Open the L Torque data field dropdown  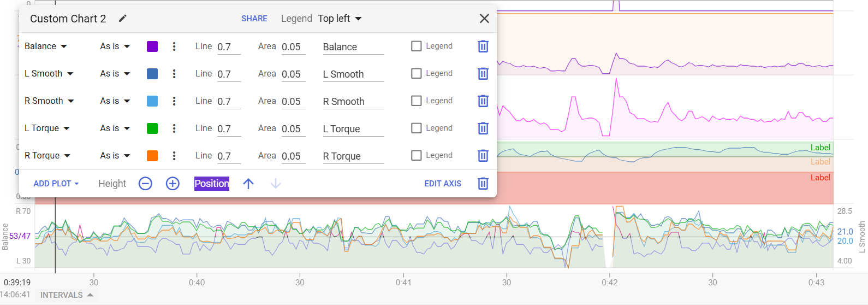(x=47, y=128)
